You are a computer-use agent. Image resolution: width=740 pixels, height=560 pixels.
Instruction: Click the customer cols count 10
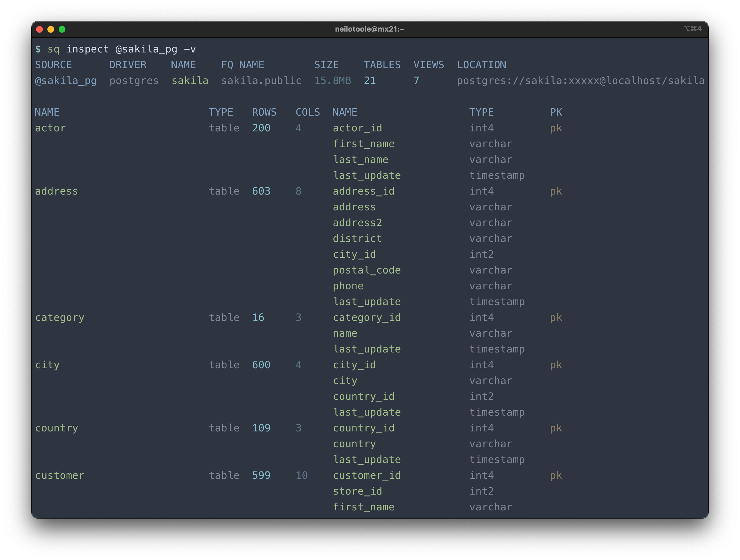[x=301, y=475]
